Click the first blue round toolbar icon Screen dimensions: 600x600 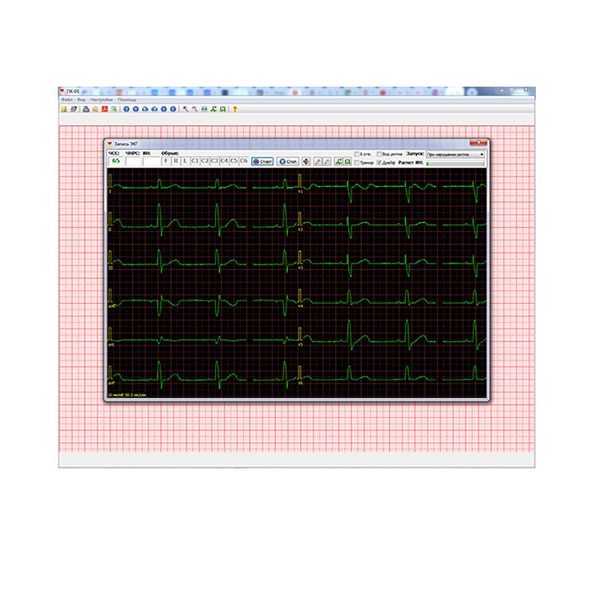click(x=126, y=109)
